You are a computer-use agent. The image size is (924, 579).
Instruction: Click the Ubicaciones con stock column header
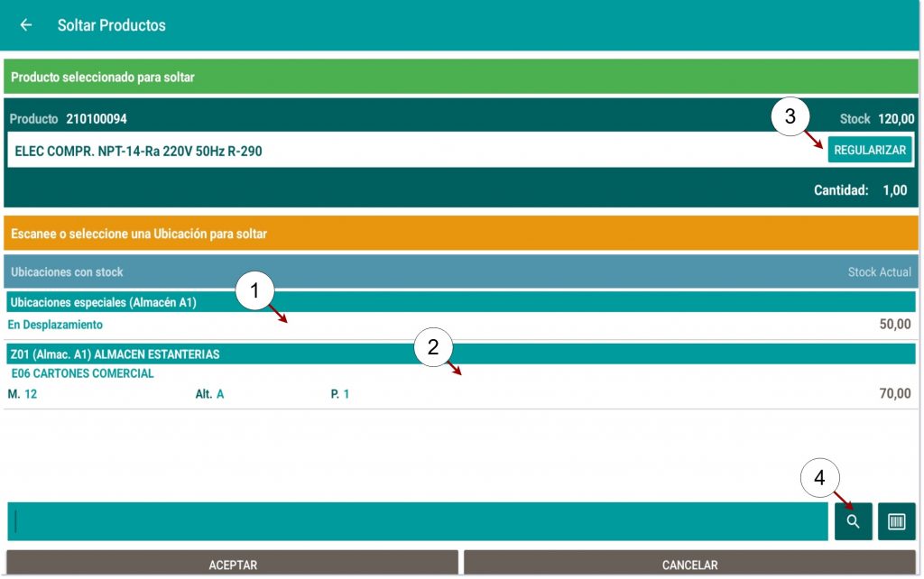click(x=67, y=271)
